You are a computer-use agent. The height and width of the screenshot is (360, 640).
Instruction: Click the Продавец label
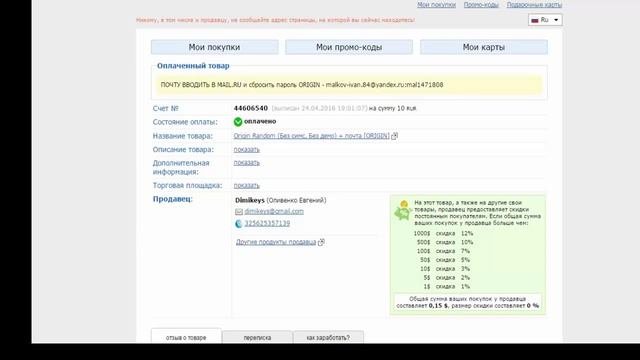173,199
